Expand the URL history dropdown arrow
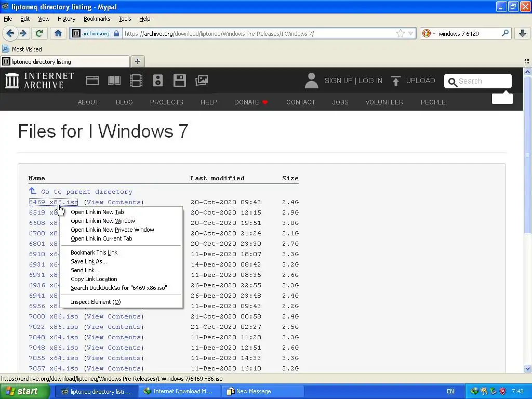The image size is (532, 399). click(x=410, y=33)
